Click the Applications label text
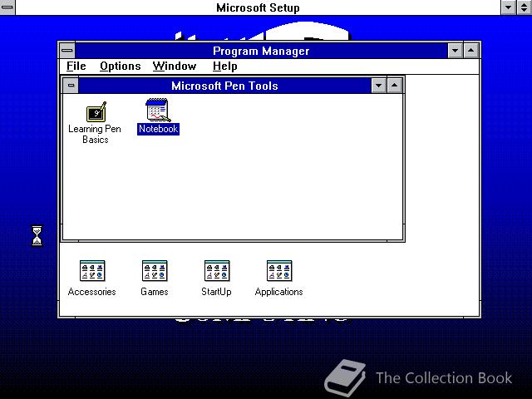The image size is (532, 399). pos(279,292)
